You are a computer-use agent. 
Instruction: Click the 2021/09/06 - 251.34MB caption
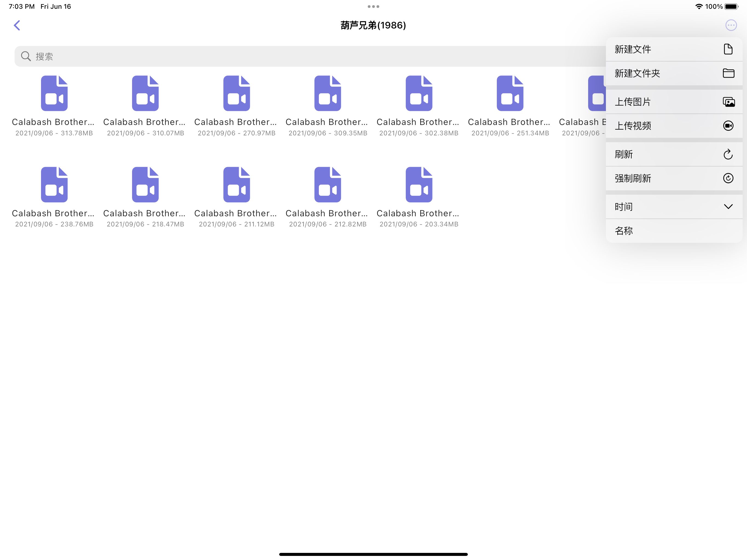510,133
